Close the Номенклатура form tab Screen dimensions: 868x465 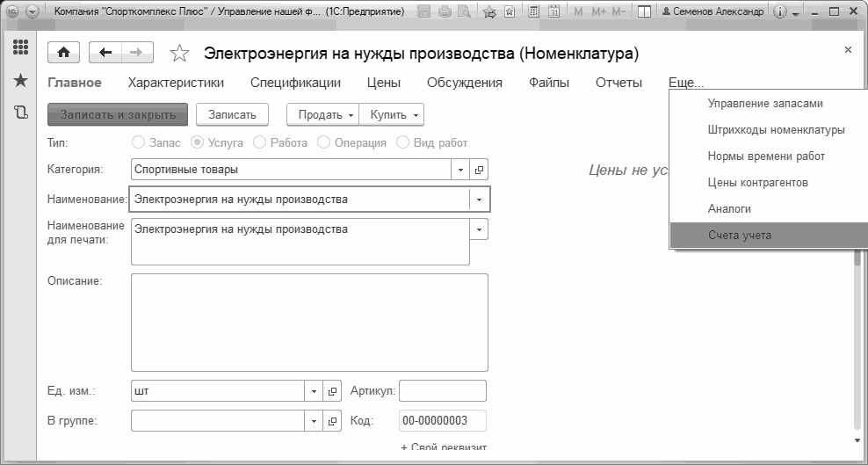click(x=848, y=50)
